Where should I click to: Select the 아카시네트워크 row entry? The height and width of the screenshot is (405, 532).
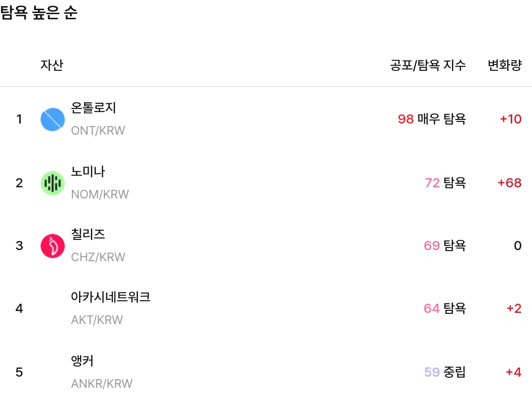click(x=110, y=298)
